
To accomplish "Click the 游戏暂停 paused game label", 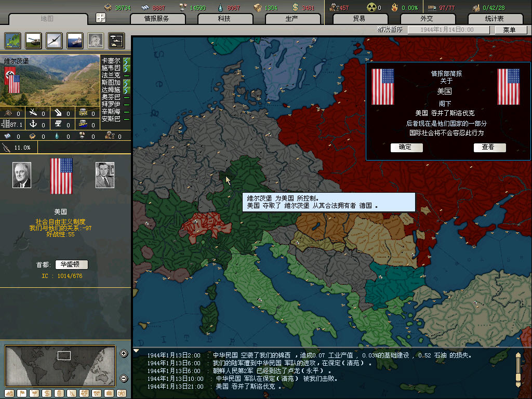I will point(390,30).
